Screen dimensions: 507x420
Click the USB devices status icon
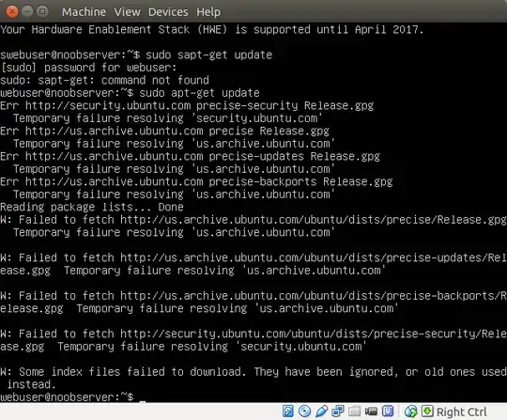tap(321, 412)
